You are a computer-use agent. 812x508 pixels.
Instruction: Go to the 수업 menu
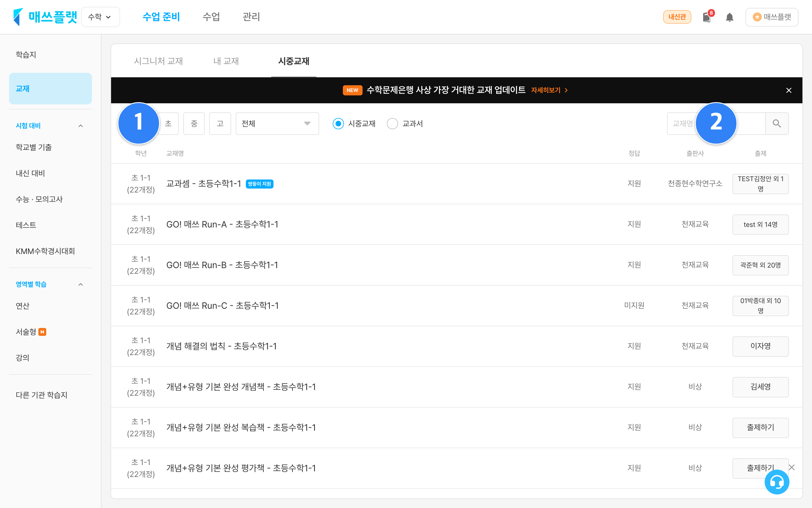[211, 17]
